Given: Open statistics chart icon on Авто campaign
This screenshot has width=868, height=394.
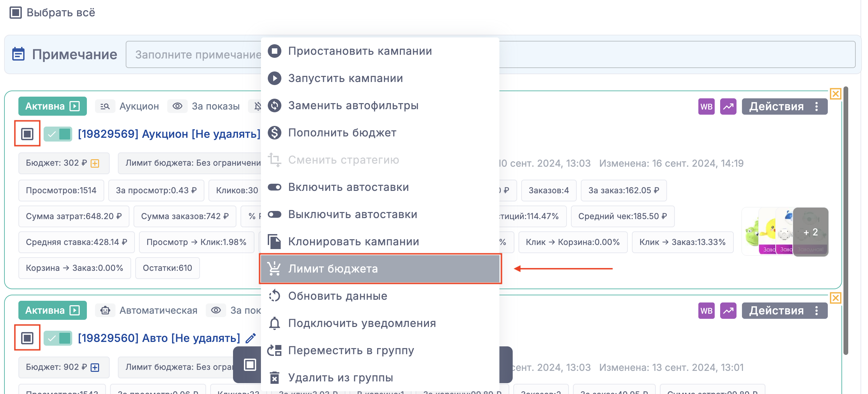Looking at the screenshot, I should (728, 311).
